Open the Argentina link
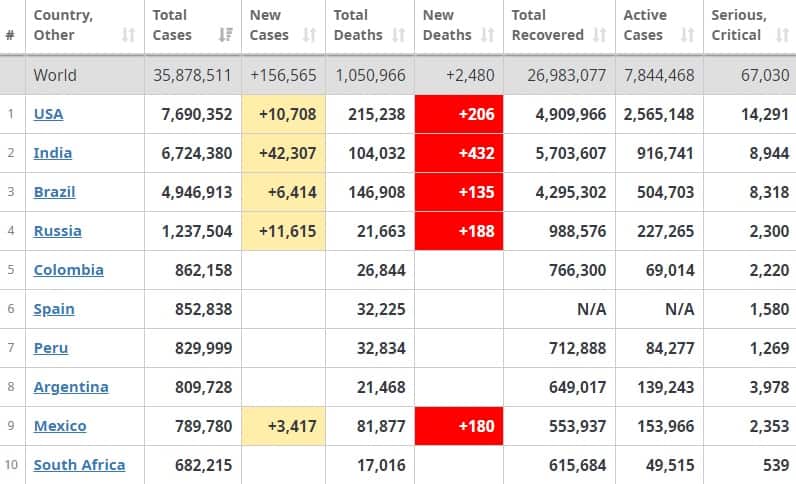Viewport: 796px width, 484px height. coord(71,387)
